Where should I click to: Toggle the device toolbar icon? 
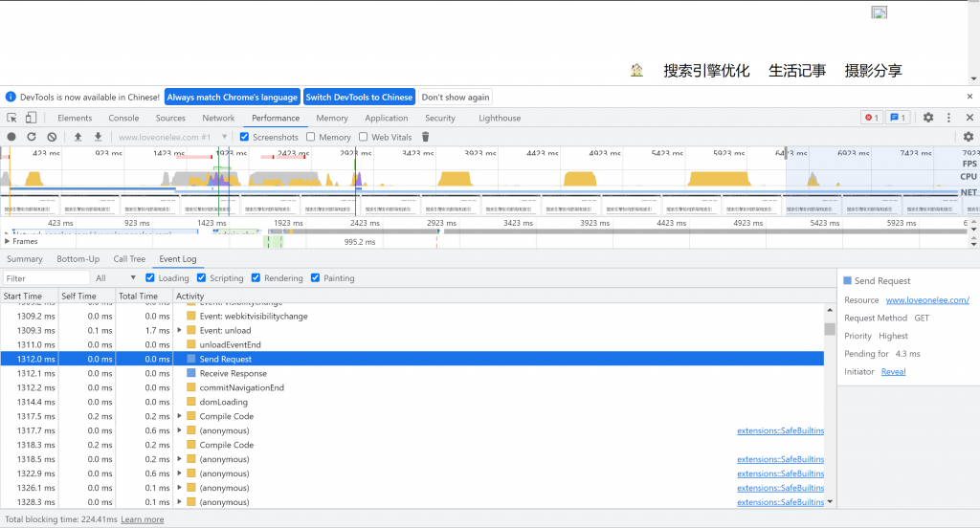click(31, 118)
